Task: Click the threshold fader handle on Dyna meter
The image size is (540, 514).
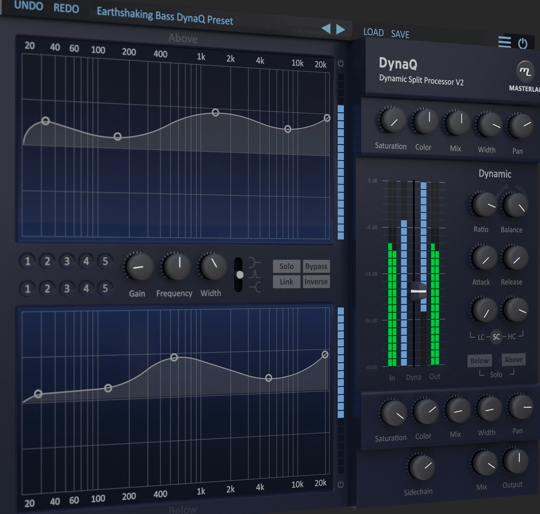Action: click(418, 291)
